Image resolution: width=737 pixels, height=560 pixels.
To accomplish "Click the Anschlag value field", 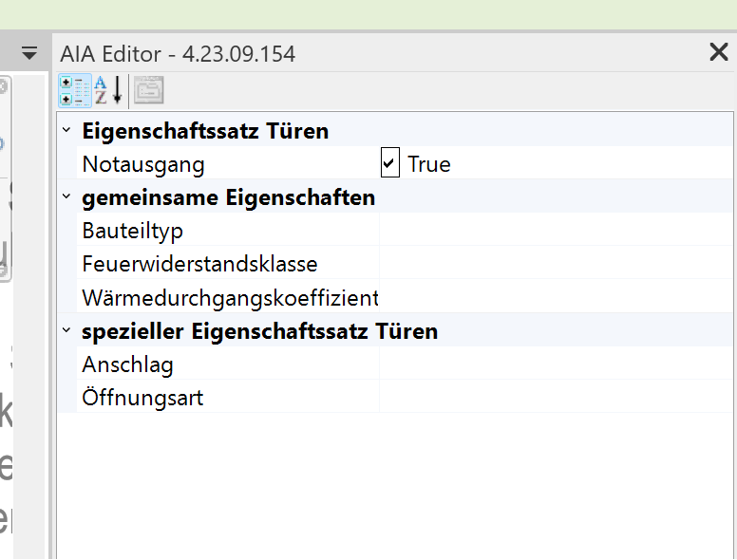I will pos(556,364).
